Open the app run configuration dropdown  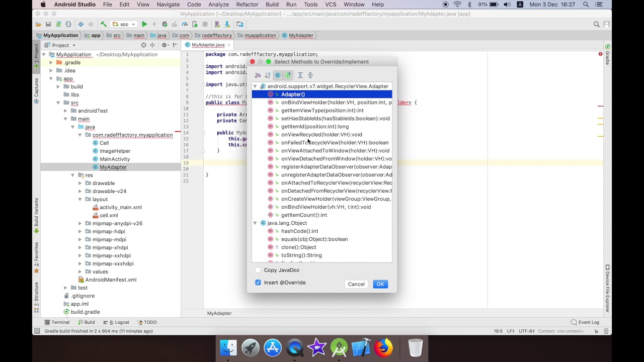(124, 24)
